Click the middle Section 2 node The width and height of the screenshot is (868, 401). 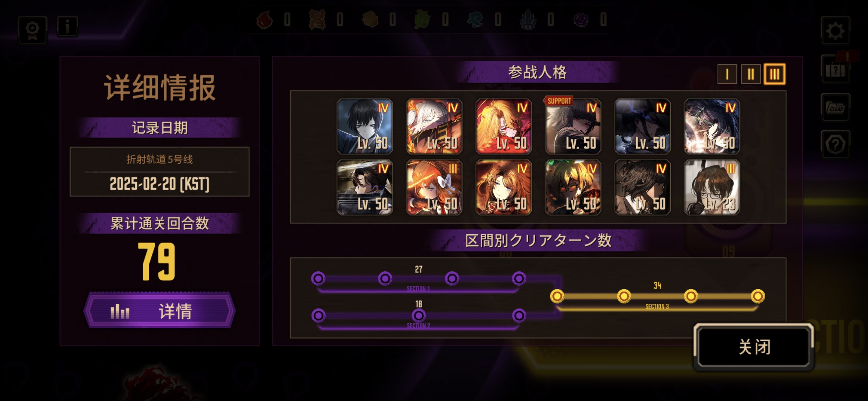[419, 316]
